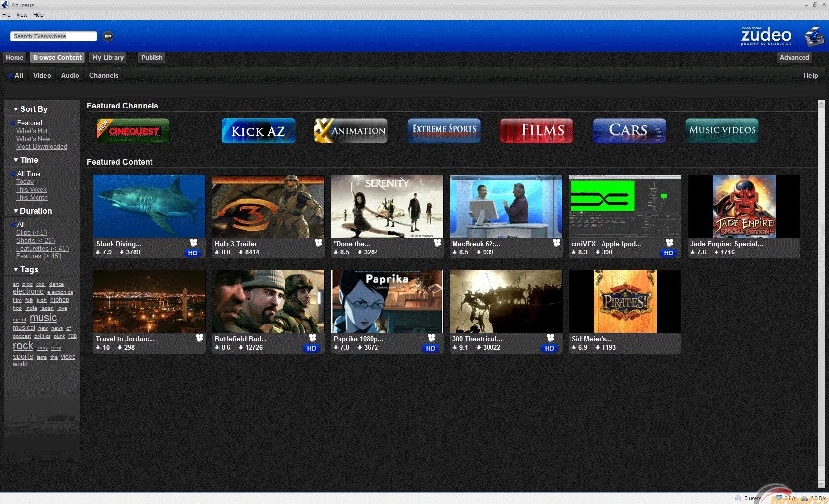
Task: Open the Pirates! thumbnail
Action: click(x=625, y=301)
